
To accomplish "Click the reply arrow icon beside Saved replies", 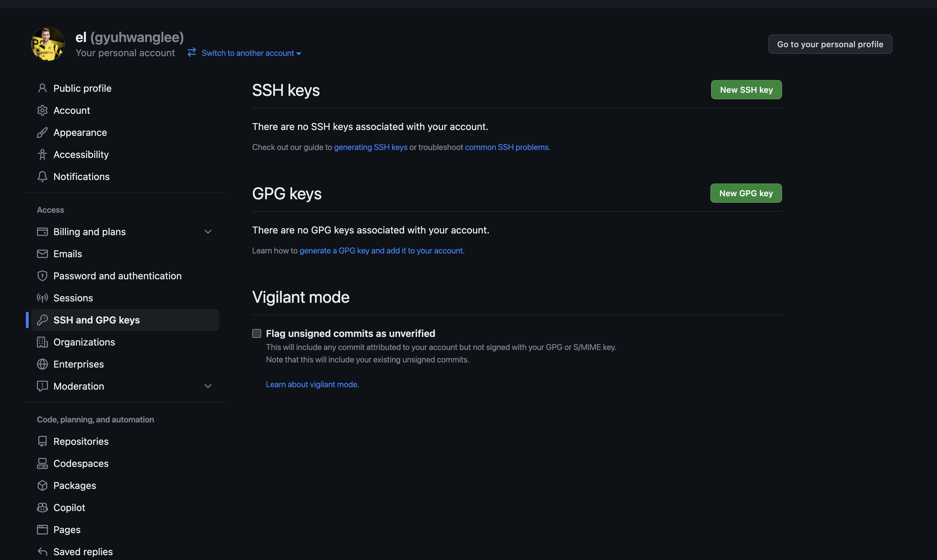I will (42, 552).
